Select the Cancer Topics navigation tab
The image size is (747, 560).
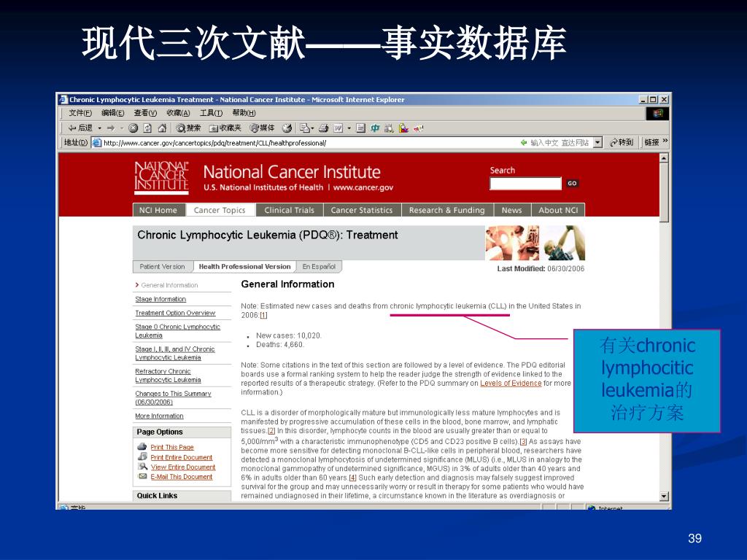[219, 210]
